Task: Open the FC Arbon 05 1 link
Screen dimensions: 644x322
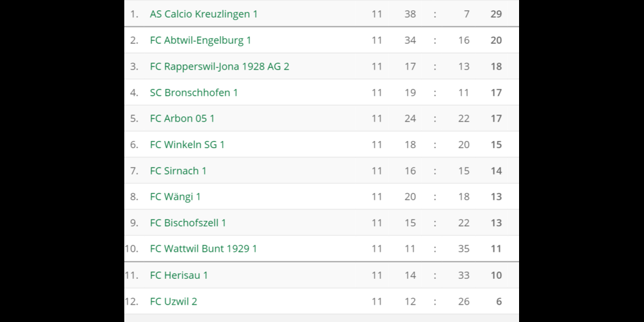Action: click(x=182, y=118)
